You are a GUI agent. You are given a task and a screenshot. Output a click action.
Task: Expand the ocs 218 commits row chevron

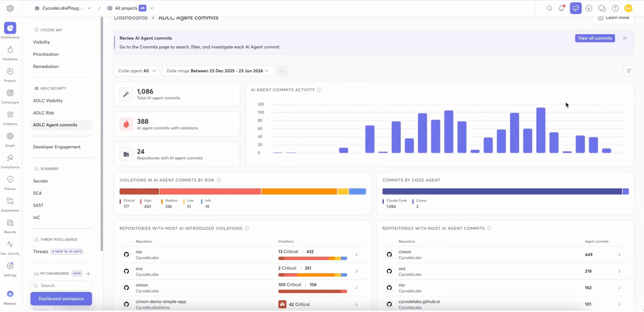(x=619, y=271)
